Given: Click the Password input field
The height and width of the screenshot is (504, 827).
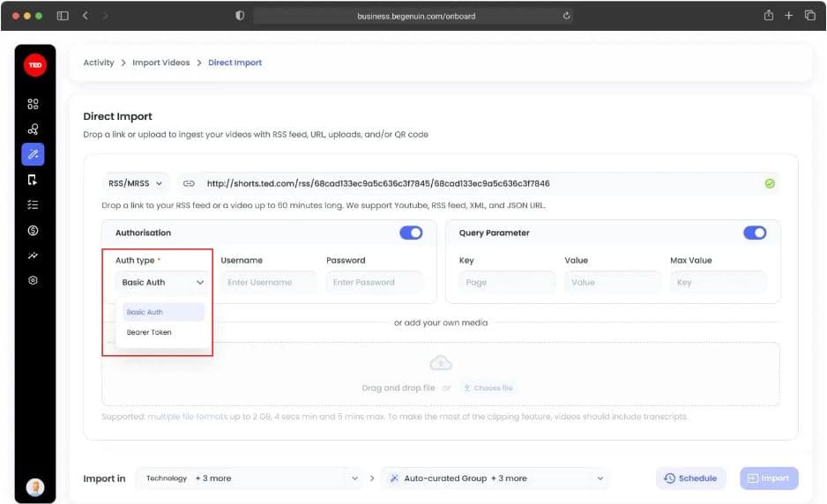Looking at the screenshot, I should click(374, 283).
